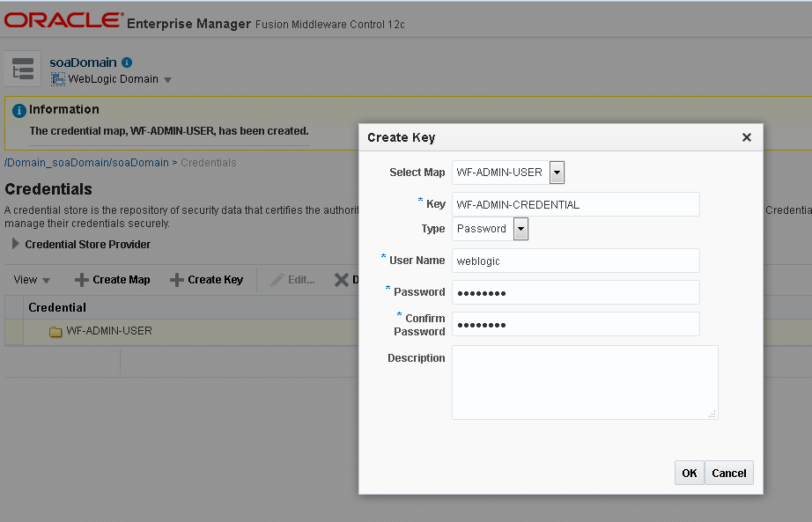Click OK in Create Key dialog
Image resolution: width=812 pixels, height=522 pixels.
(x=689, y=473)
